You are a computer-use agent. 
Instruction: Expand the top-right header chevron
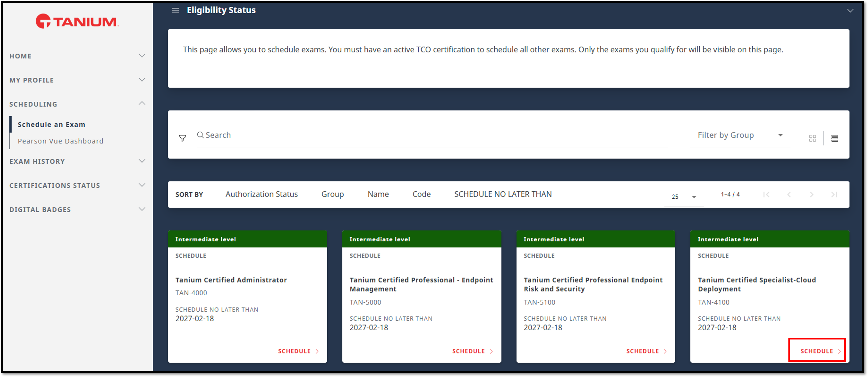click(x=850, y=10)
